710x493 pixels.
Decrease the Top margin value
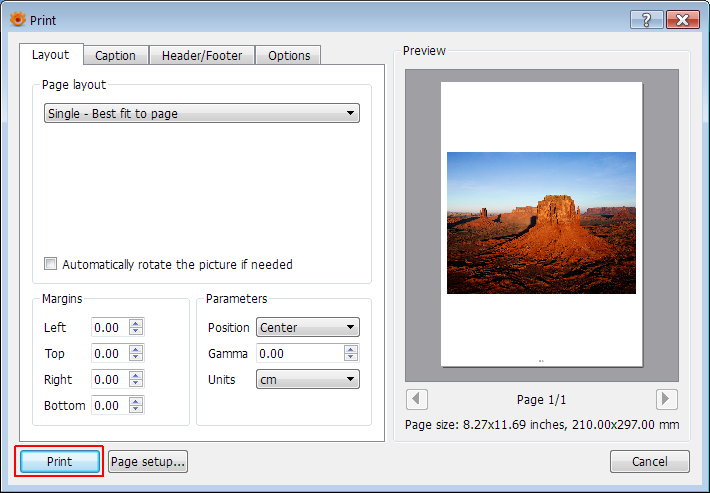click(136, 358)
